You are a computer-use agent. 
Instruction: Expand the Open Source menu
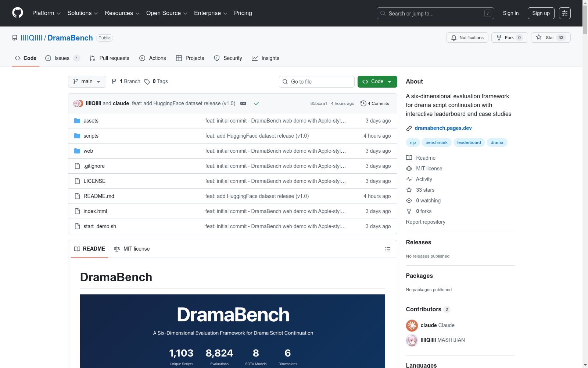(x=167, y=13)
